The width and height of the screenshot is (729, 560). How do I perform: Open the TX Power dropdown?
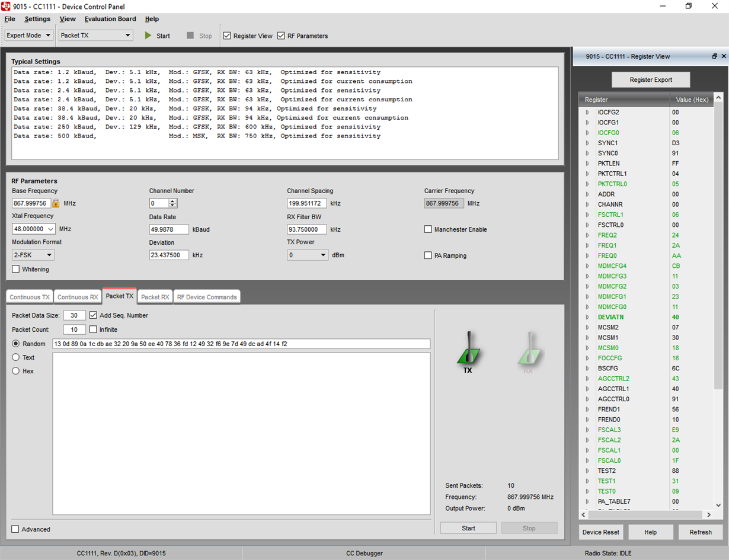[308, 255]
